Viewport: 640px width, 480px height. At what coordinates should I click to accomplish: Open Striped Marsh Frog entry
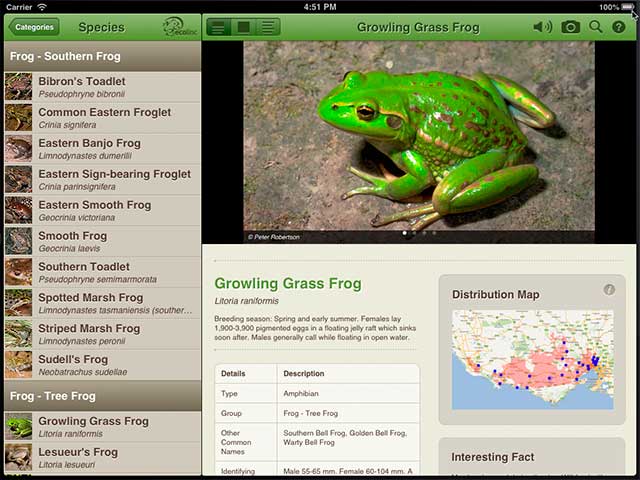[x=102, y=334]
